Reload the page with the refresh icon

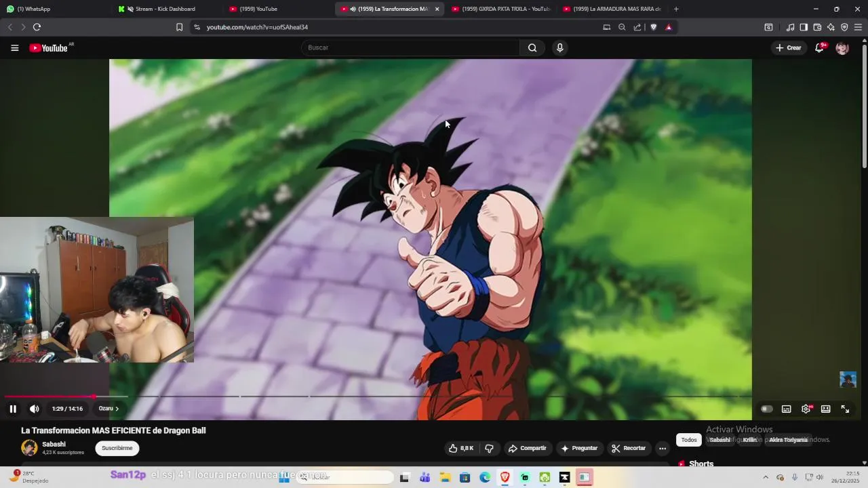tap(37, 27)
